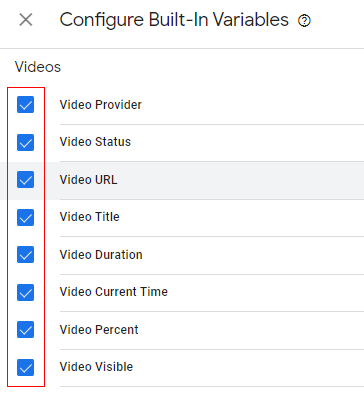Screen dimensions: 364x394
Task: Select the highlighted Video URL row
Action: [x=182, y=181]
